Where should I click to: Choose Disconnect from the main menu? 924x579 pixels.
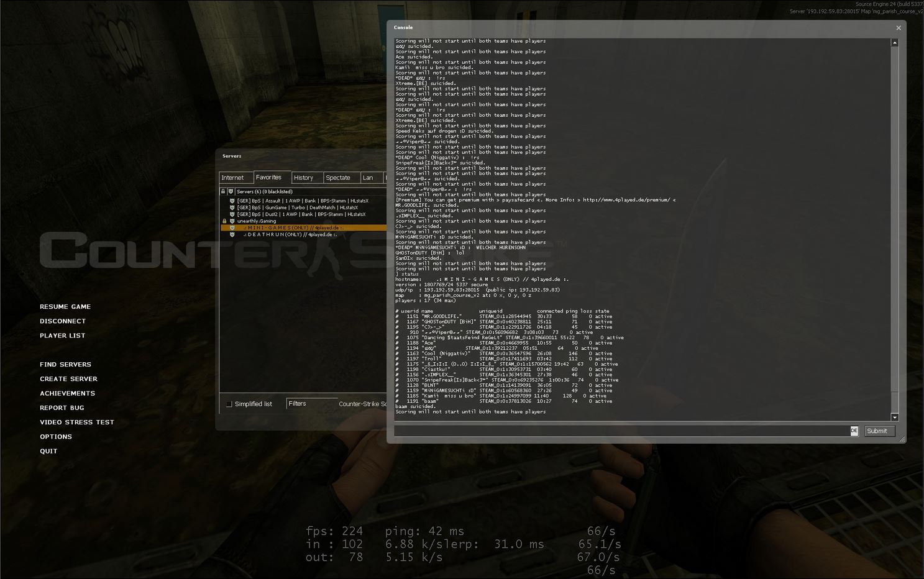[63, 321]
